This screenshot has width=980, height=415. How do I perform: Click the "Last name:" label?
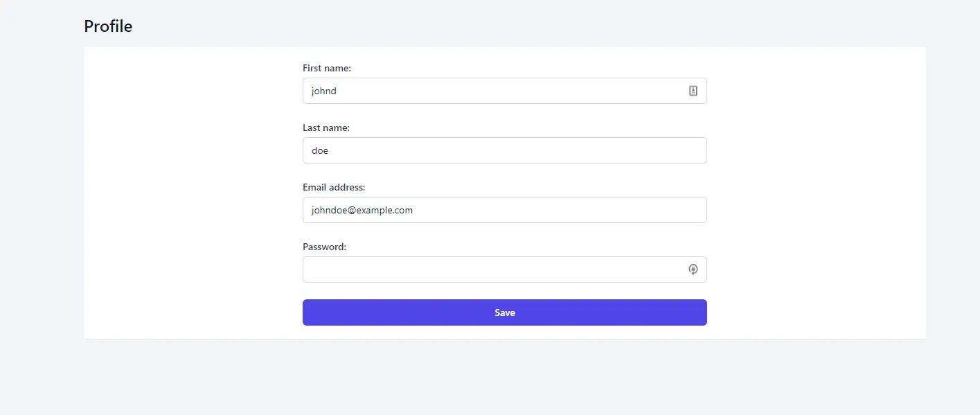[326, 127]
